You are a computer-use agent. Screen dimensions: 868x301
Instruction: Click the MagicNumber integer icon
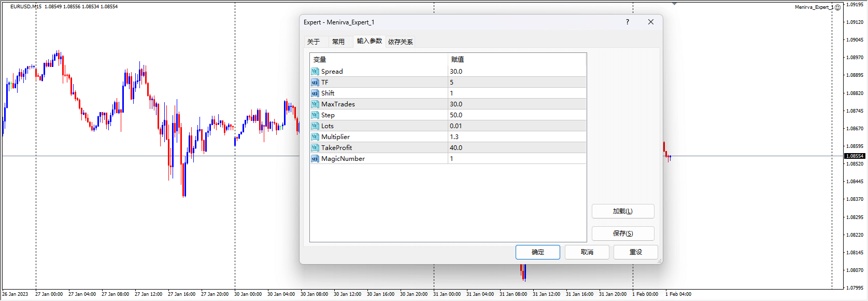coord(315,159)
